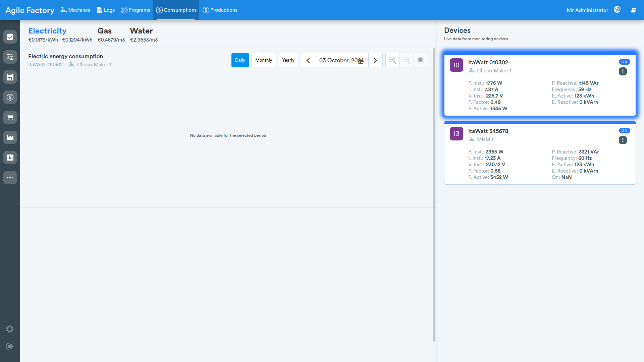This screenshot has width=644, height=362.
Task: Open the shopping cart sidebar icon
Action: [10, 117]
